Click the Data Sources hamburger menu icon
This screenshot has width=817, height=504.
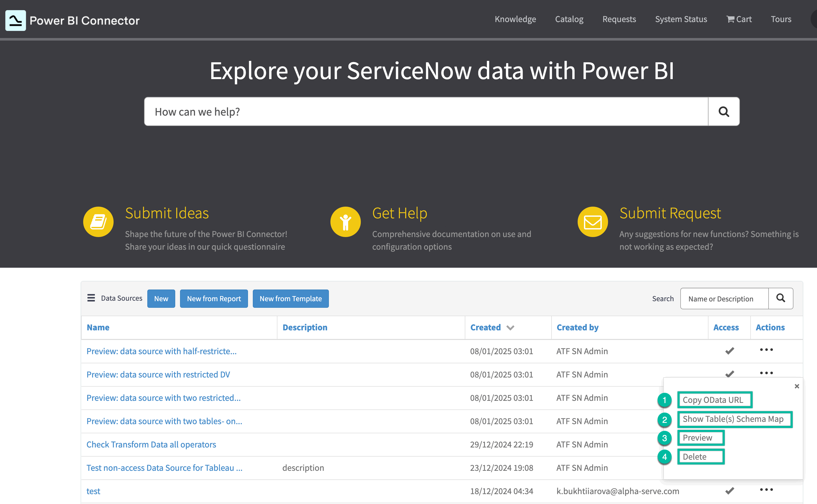(91, 298)
